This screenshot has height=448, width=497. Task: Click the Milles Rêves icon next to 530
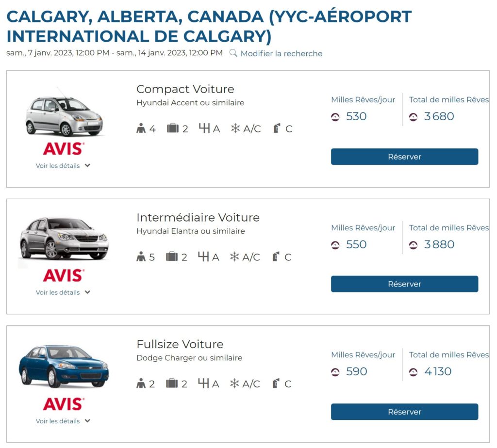(334, 116)
